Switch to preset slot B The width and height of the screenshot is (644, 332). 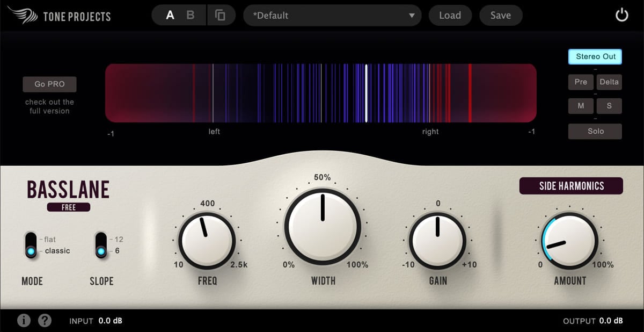(190, 16)
